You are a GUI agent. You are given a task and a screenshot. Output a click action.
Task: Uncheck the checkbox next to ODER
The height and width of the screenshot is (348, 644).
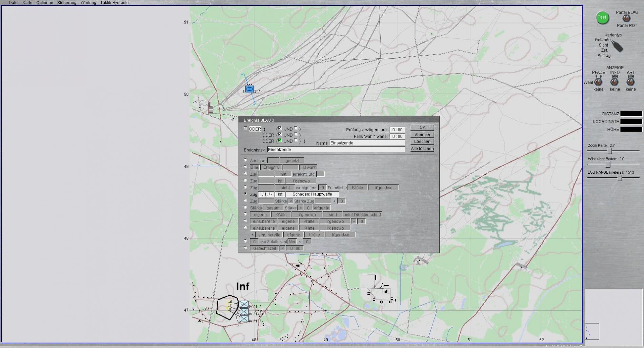click(x=245, y=128)
